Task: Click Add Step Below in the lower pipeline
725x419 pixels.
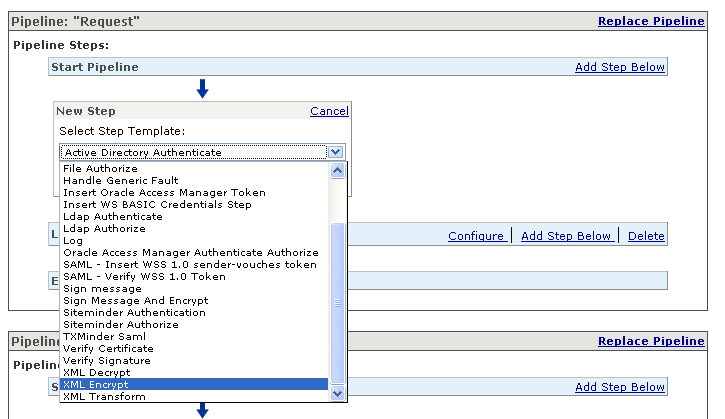Action: (x=620, y=387)
